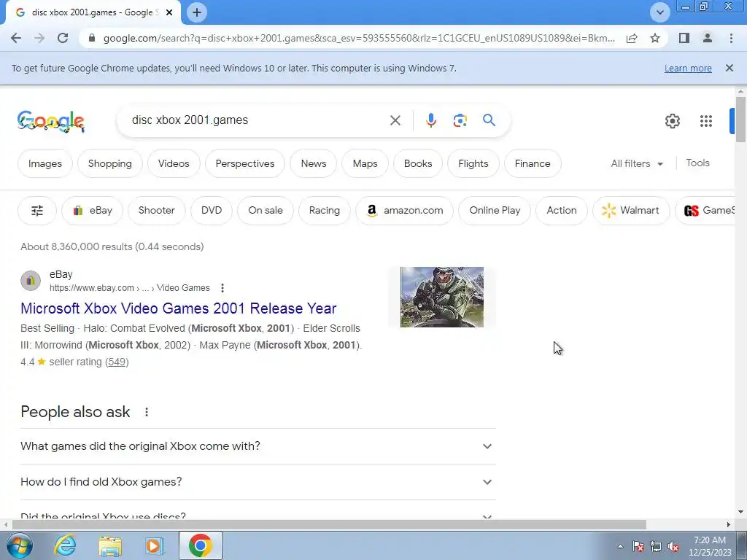Click the browser forward arrow
Screen dimensions: 747x560
(39, 38)
